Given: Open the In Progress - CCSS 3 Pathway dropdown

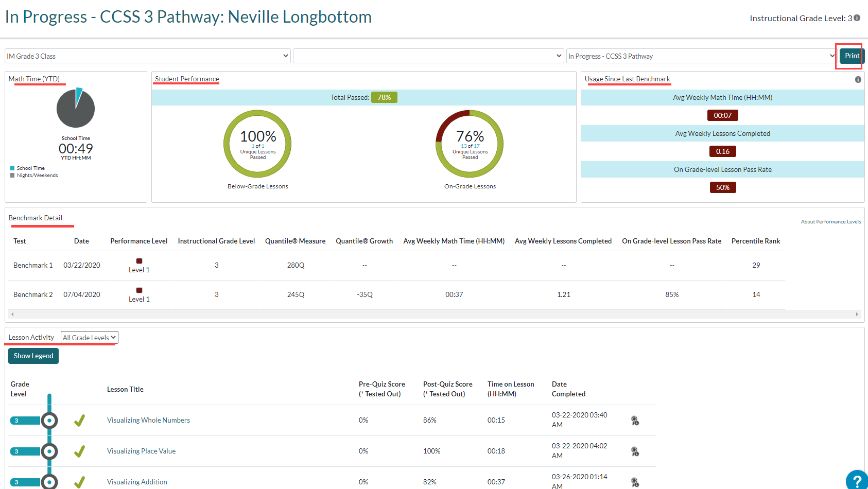Looking at the screenshot, I should pyautogui.click(x=701, y=56).
